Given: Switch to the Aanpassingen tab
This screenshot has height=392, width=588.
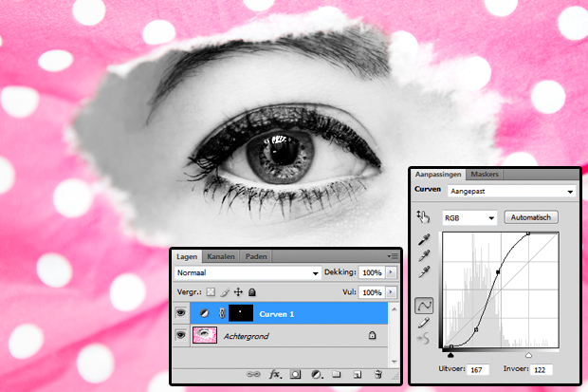Looking at the screenshot, I should (437, 175).
